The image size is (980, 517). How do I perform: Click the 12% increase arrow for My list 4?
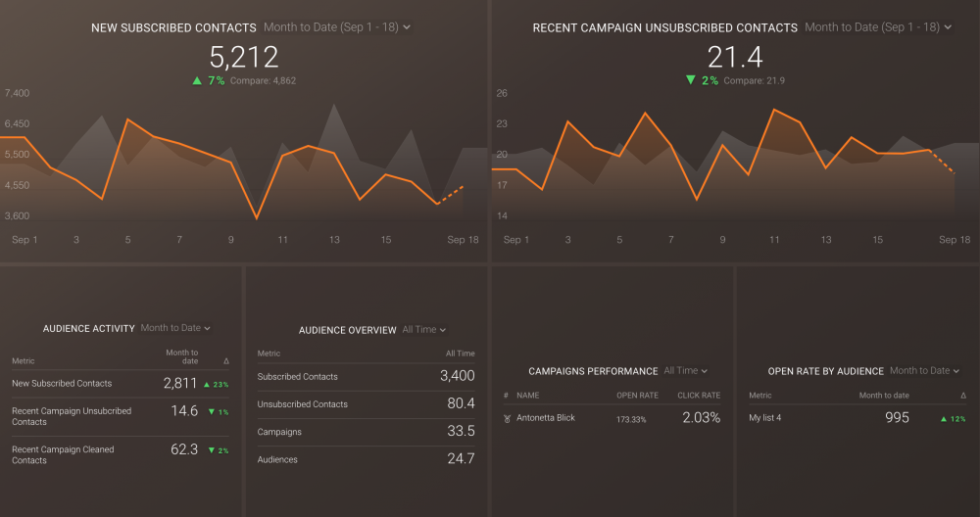[x=944, y=418]
